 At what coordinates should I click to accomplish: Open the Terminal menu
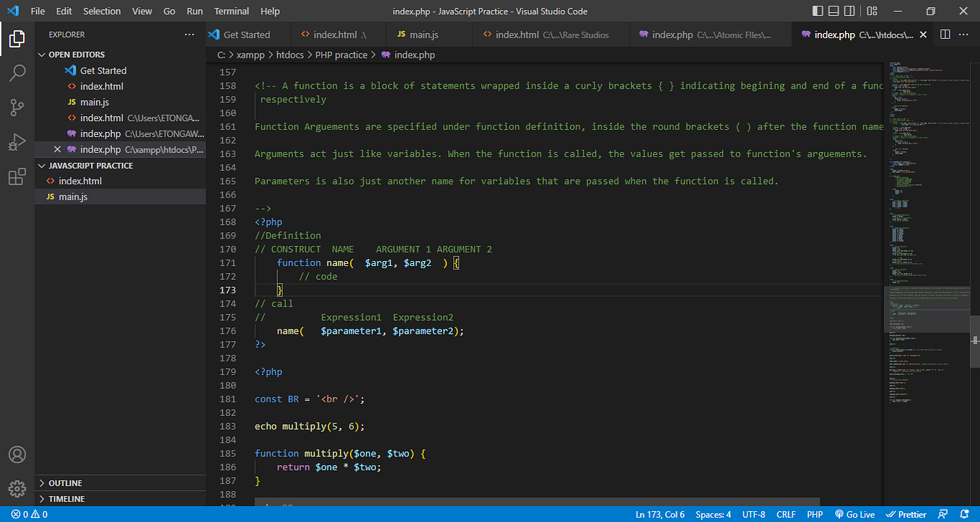coord(231,11)
